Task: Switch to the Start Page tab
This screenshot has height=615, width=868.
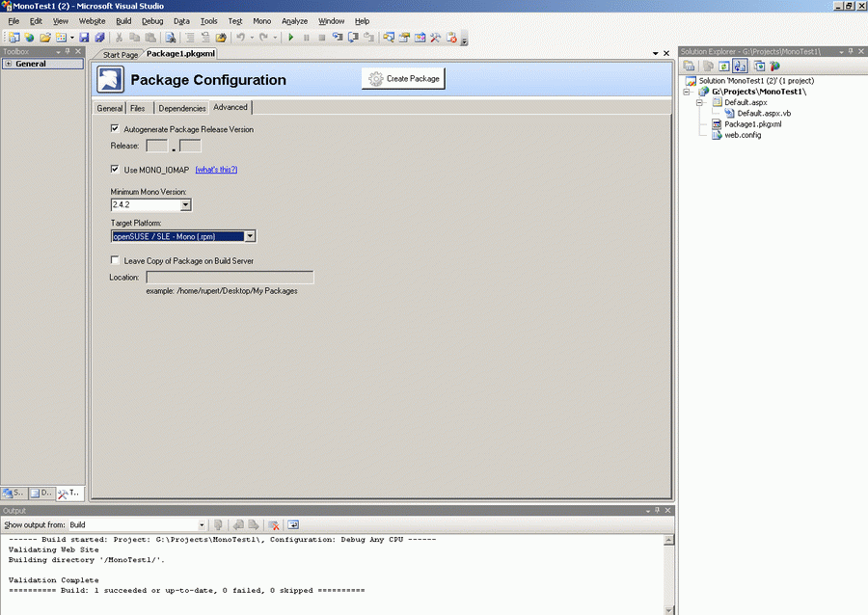Action: (x=121, y=55)
